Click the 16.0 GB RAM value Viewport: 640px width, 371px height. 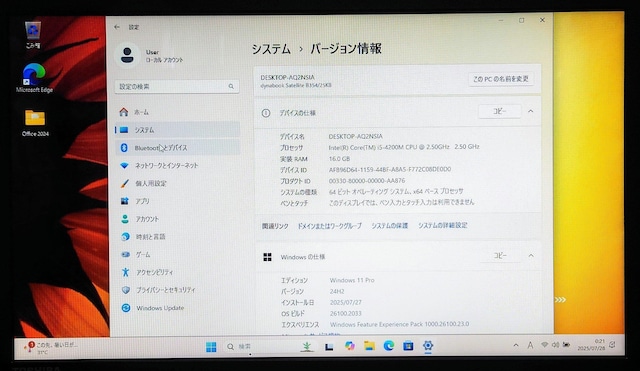click(x=339, y=158)
